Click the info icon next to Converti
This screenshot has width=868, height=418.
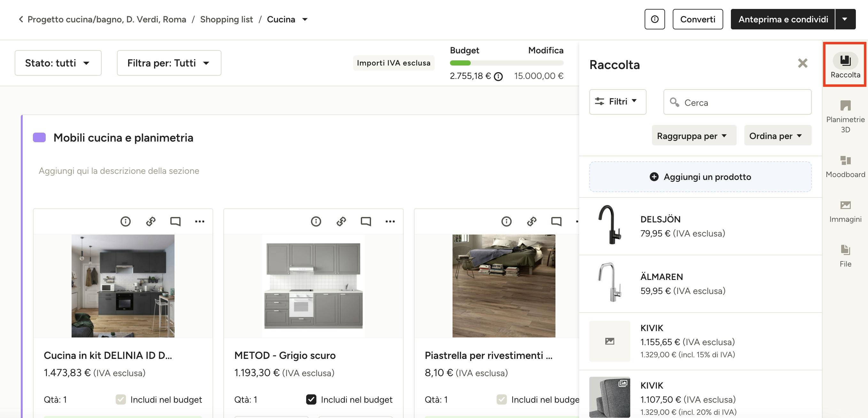[655, 19]
